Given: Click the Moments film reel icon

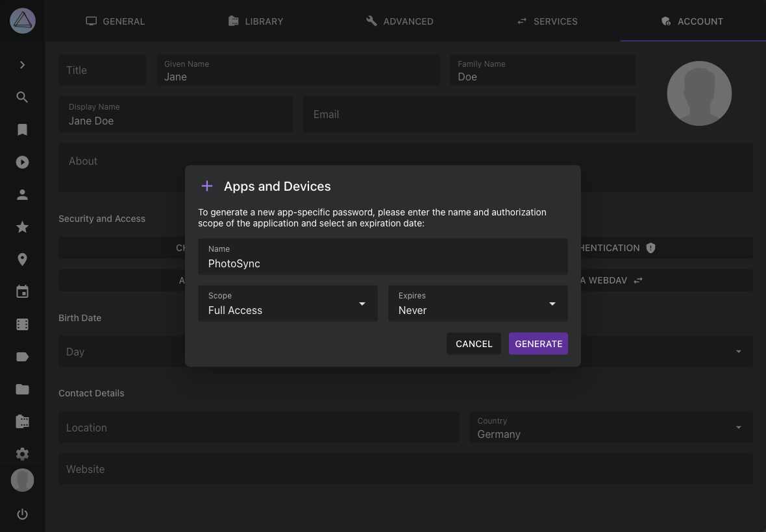Looking at the screenshot, I should (22, 324).
